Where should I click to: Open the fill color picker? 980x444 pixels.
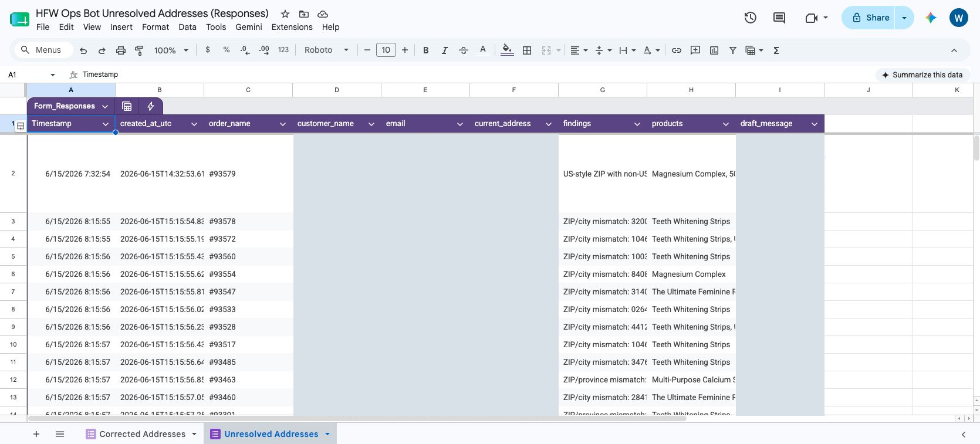[x=508, y=50]
